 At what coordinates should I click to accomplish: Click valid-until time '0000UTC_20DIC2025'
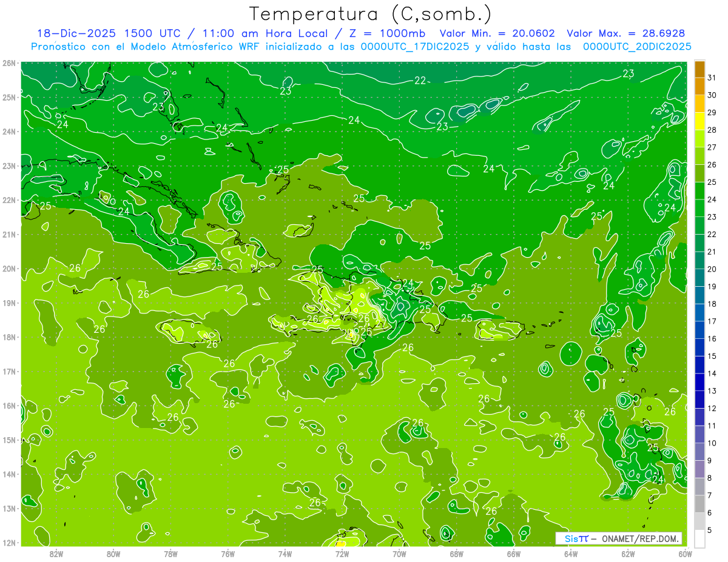637,47
